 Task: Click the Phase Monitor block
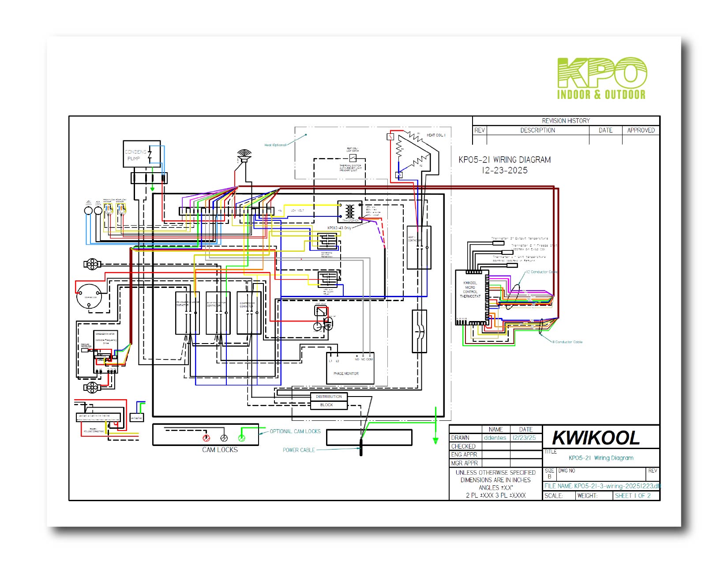coord(350,368)
